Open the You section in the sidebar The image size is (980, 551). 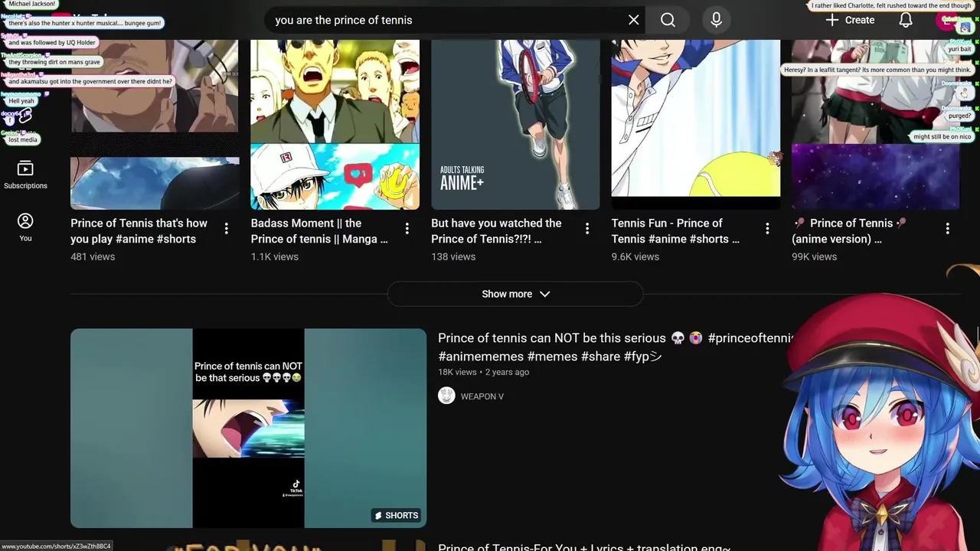click(25, 227)
